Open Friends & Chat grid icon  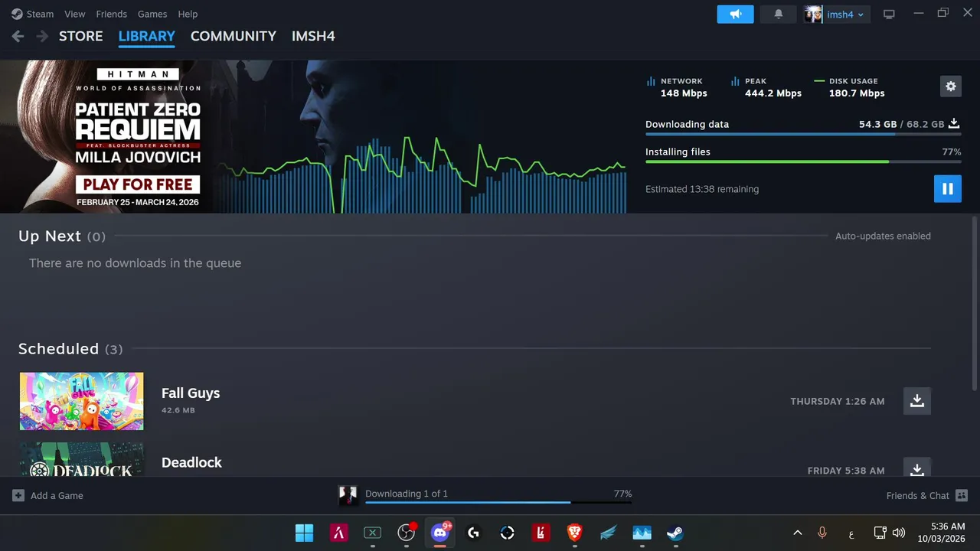(962, 495)
